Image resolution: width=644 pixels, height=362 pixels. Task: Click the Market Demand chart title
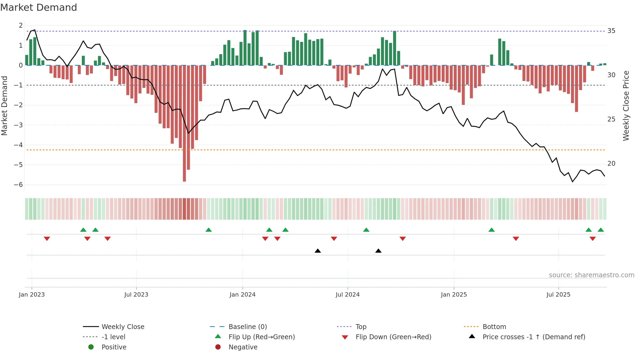(39, 8)
